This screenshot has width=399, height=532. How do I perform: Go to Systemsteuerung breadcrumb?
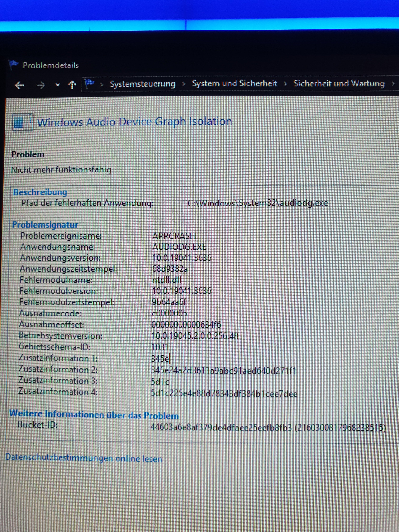[x=142, y=84]
